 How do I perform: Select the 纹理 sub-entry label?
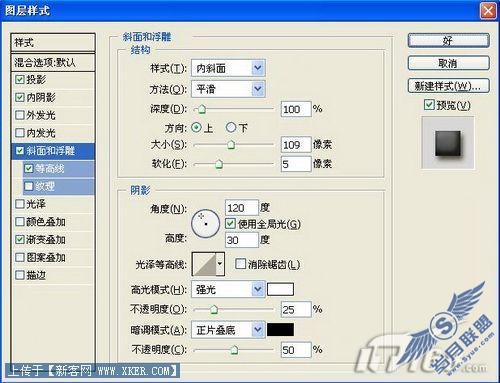point(45,186)
